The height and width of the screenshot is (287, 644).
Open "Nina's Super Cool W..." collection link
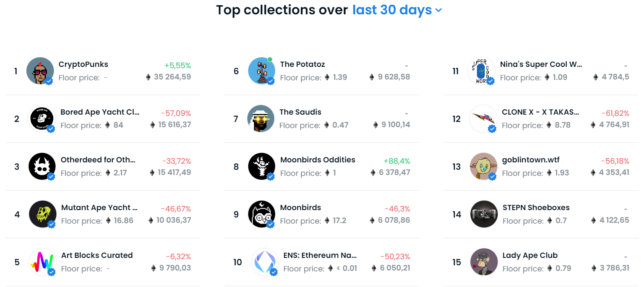pos(541,64)
